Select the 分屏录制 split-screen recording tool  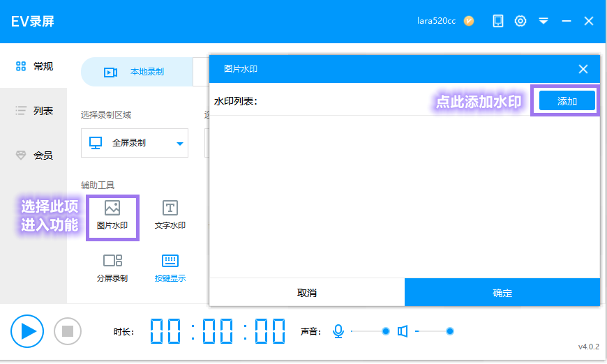(112, 268)
